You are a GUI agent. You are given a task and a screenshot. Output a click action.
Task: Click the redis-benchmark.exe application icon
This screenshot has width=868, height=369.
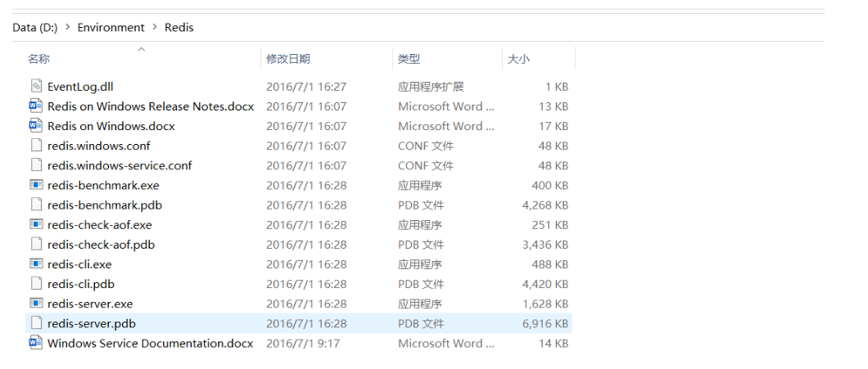(36, 186)
